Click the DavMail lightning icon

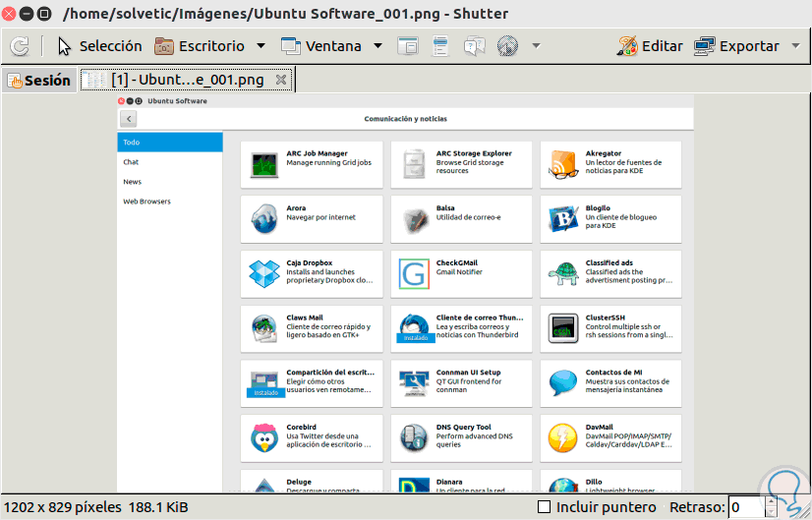click(563, 438)
